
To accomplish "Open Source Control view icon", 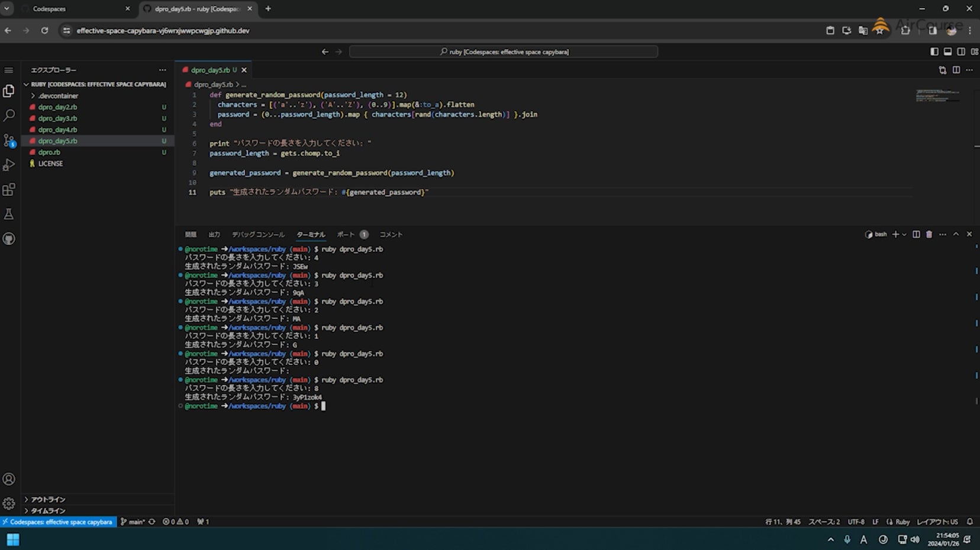I will (x=9, y=140).
